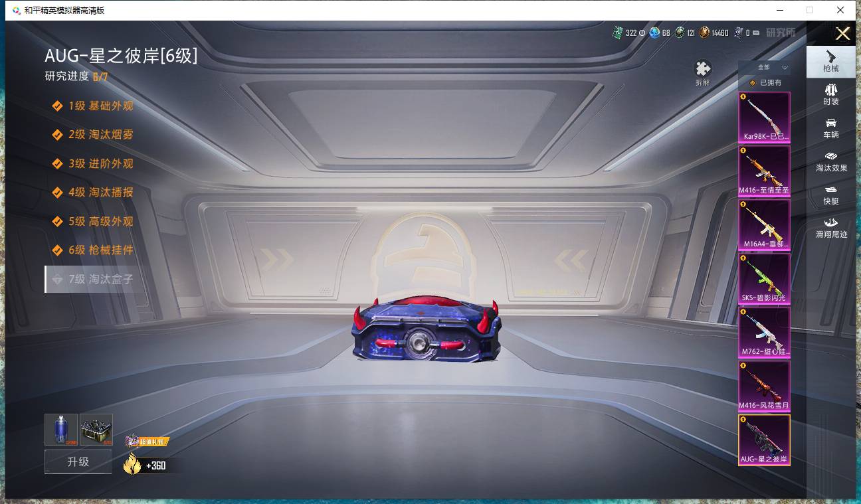Select the metal scrap crate material

pos(96,430)
